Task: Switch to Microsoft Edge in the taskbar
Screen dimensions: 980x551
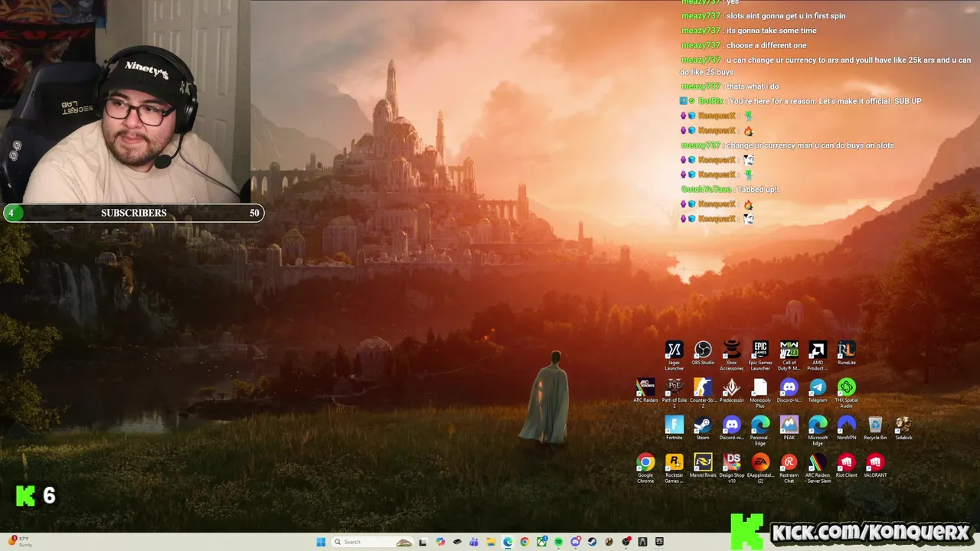Action: point(508,542)
